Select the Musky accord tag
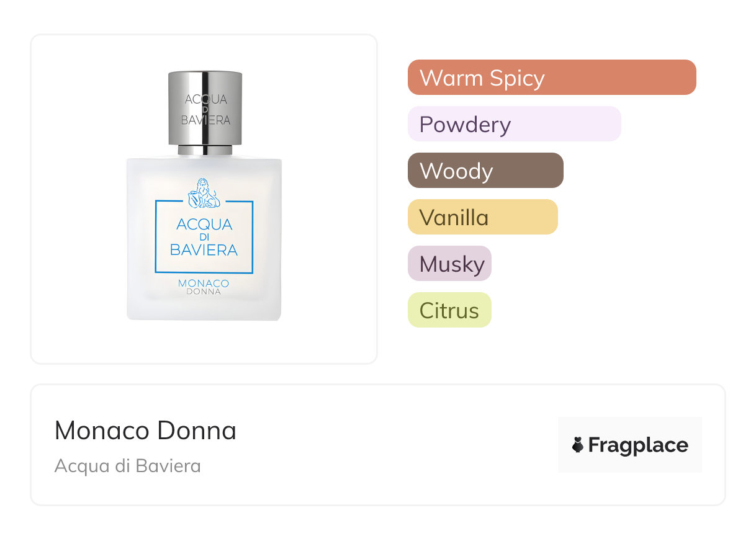 pyautogui.click(x=449, y=264)
